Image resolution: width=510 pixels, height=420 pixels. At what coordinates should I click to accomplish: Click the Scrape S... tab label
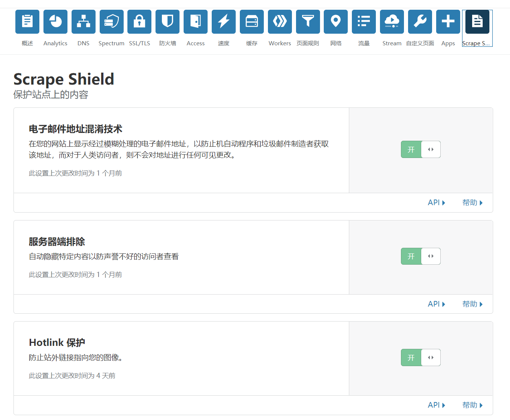(476, 43)
